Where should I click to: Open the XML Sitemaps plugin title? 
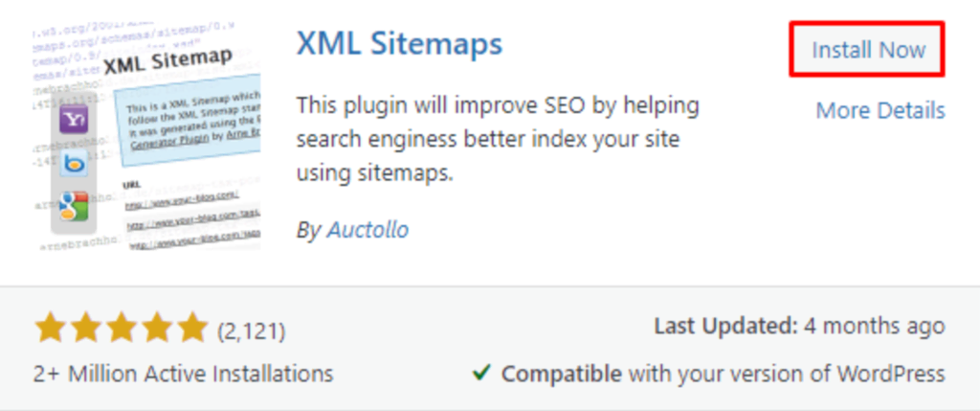pos(399,43)
